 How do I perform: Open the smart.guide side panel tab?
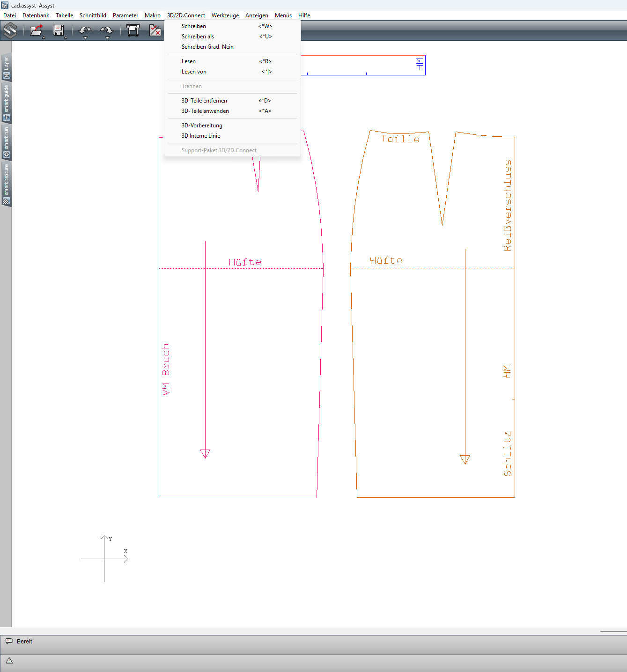[x=7, y=103]
